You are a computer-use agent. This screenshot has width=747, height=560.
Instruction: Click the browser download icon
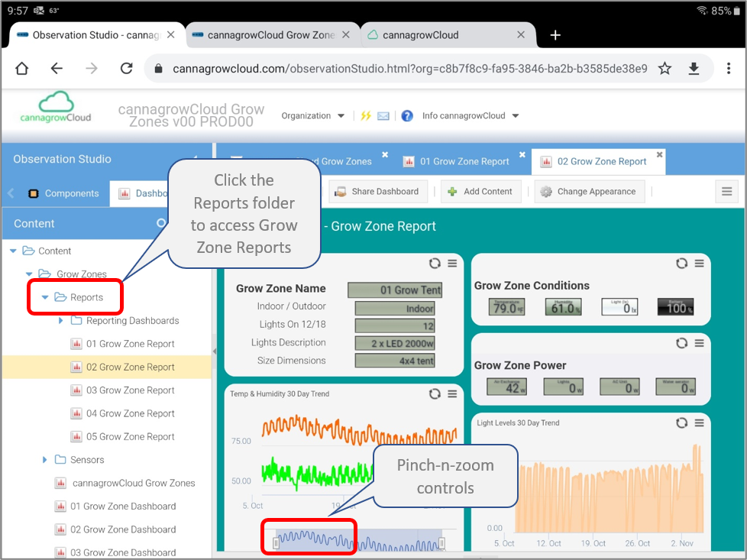tap(694, 69)
